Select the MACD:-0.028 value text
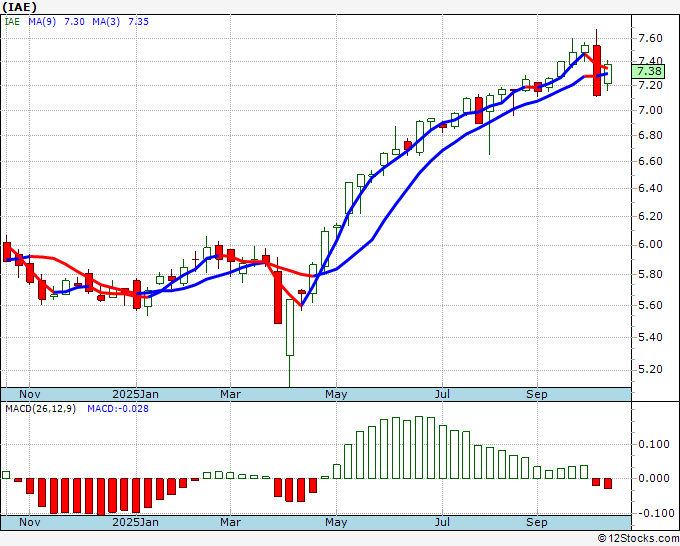 tap(118, 409)
